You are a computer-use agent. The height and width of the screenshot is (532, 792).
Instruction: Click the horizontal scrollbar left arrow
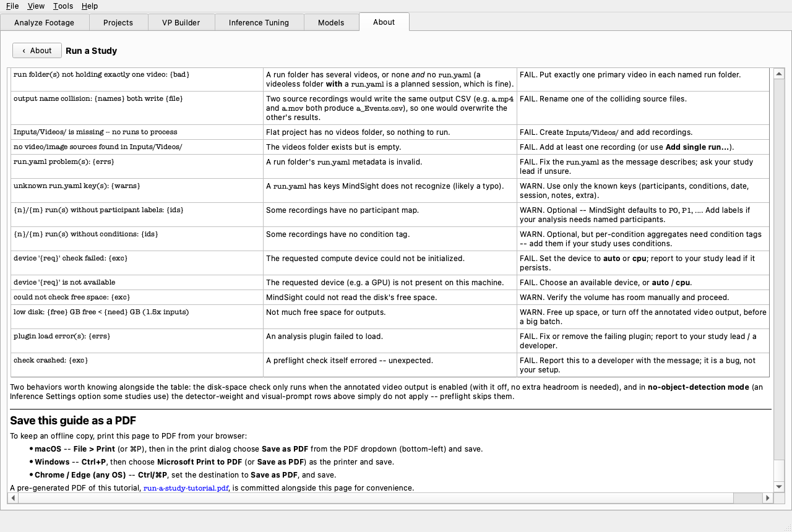point(13,498)
